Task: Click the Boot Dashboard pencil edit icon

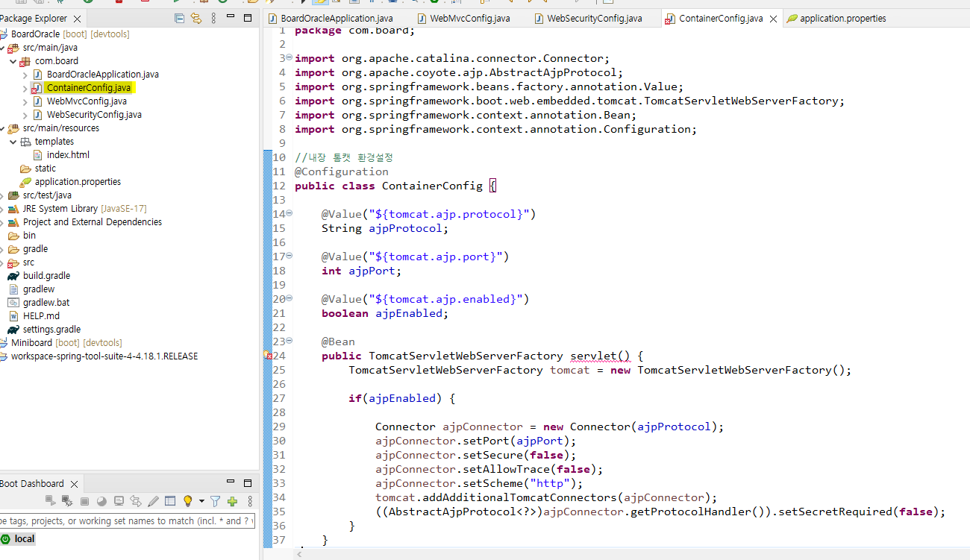Action: pyautogui.click(x=153, y=501)
